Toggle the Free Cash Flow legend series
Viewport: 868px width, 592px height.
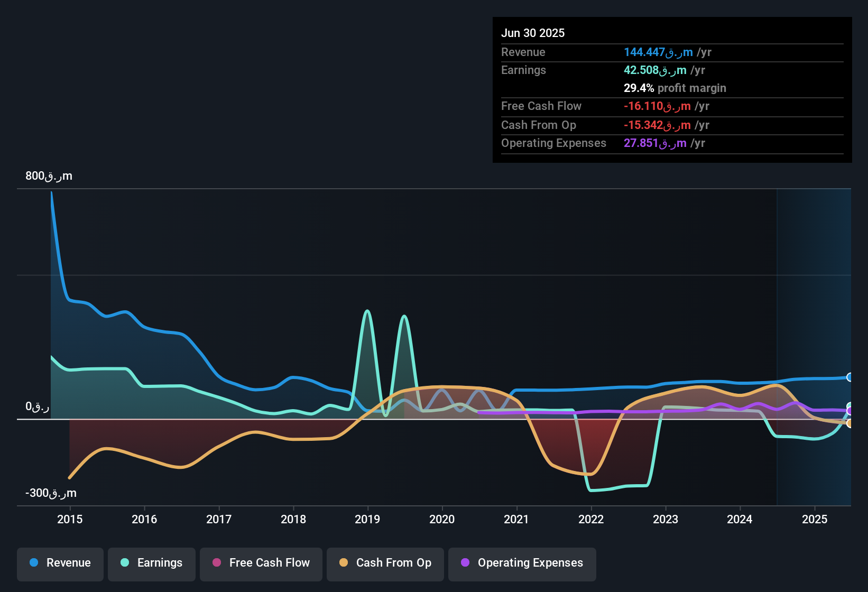261,563
